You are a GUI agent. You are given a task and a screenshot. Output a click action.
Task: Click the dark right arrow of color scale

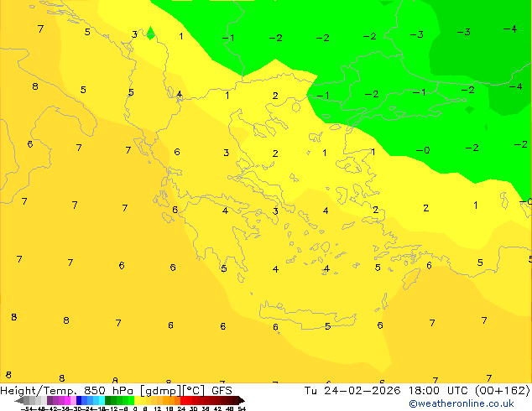[242, 400]
